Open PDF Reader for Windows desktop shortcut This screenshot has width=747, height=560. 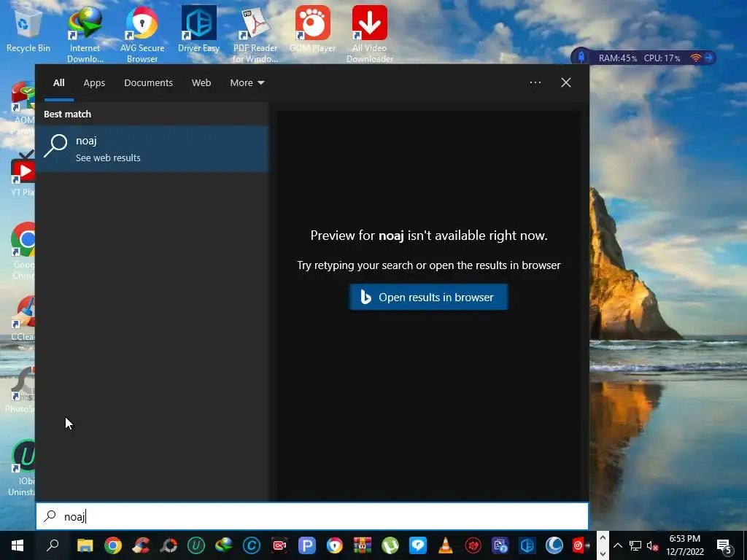pyautogui.click(x=255, y=34)
